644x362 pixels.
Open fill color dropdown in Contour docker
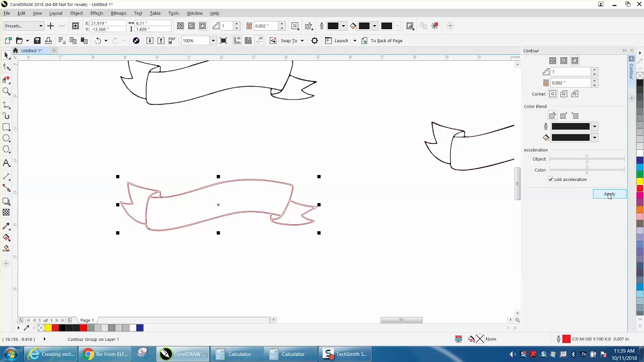[x=594, y=138]
